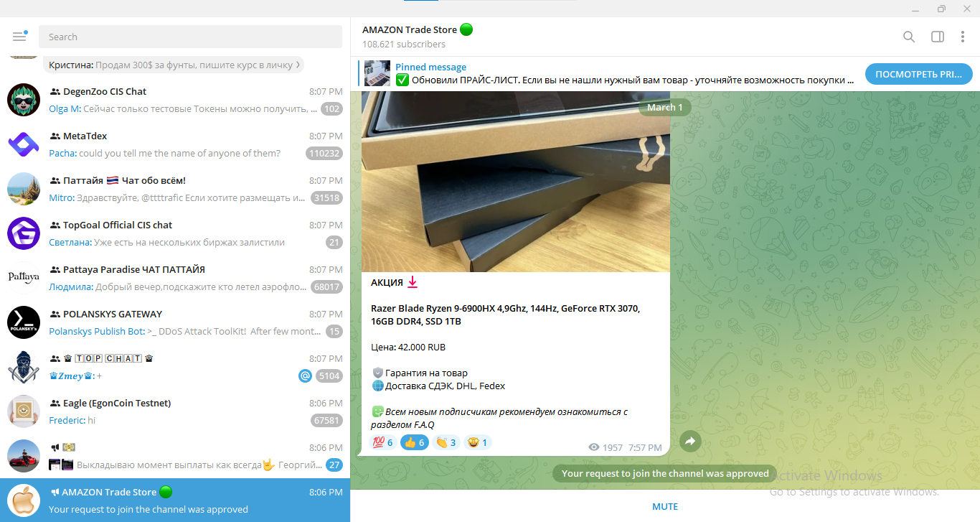Click 'Your request to join' service message
Screen dimensions: 980x522
[x=665, y=473]
